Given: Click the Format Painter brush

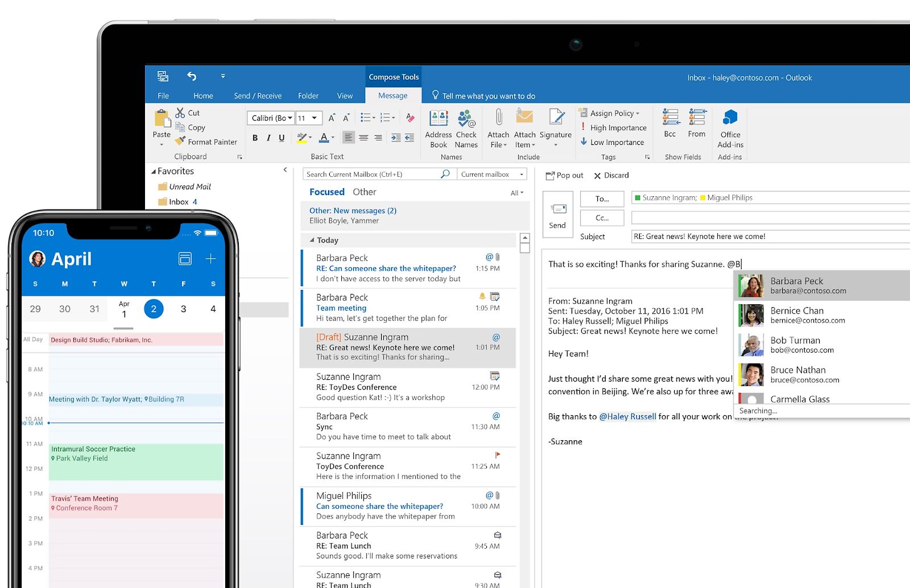Looking at the screenshot, I should (180, 141).
